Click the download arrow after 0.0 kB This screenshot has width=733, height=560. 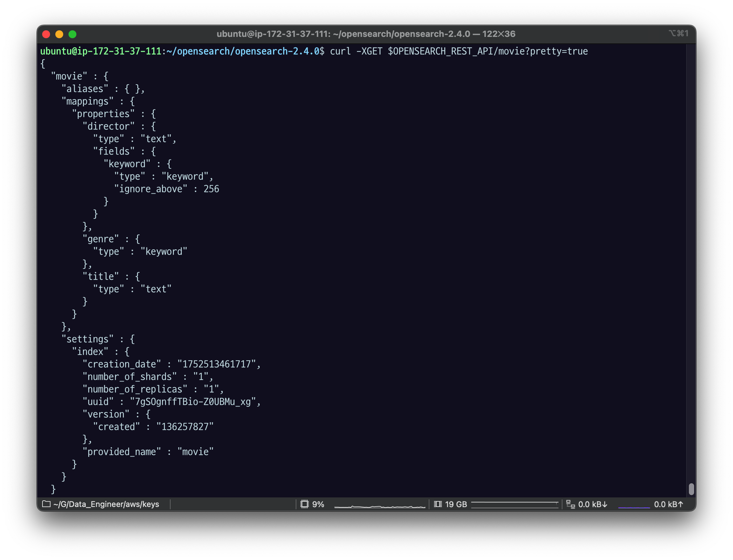coord(604,504)
